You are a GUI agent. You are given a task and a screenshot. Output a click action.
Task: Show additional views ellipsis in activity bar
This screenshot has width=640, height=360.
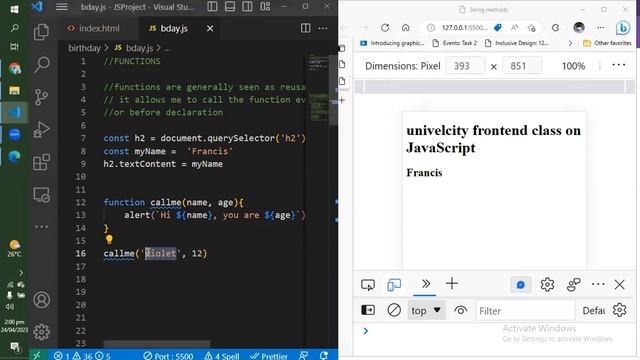(41, 227)
